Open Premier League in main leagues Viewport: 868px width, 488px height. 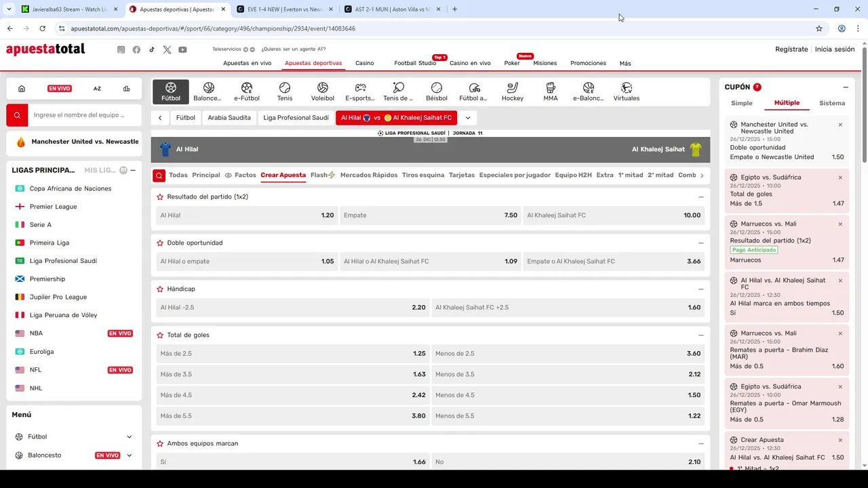[x=53, y=207]
